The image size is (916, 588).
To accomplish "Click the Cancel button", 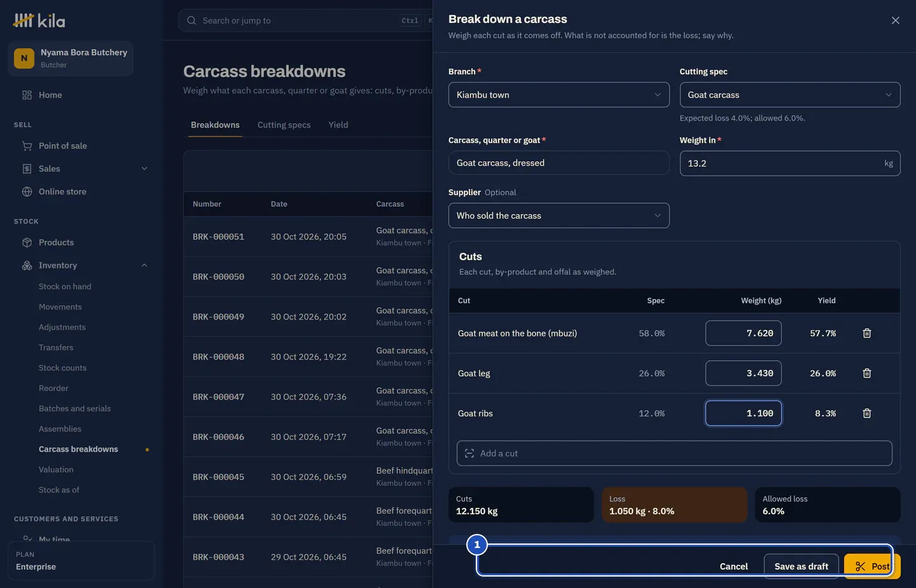I will pyautogui.click(x=733, y=566).
